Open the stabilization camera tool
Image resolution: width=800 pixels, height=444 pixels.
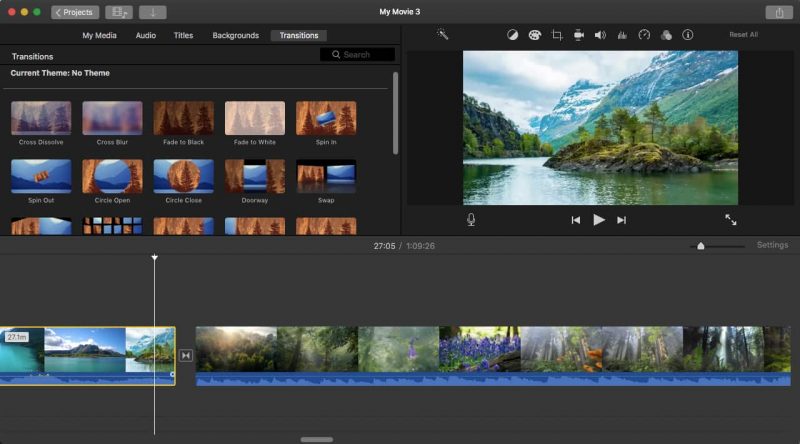pyautogui.click(x=579, y=35)
